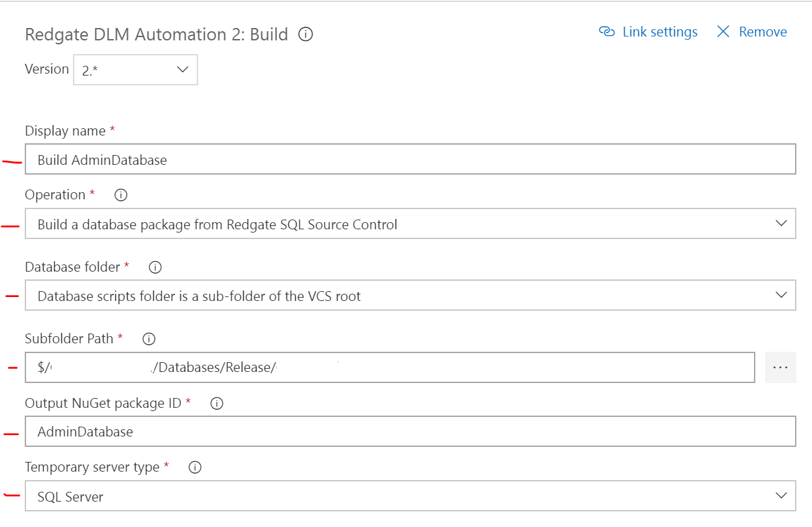Browse for subfolder path with ellipsis button
812x527 pixels.
coord(781,367)
